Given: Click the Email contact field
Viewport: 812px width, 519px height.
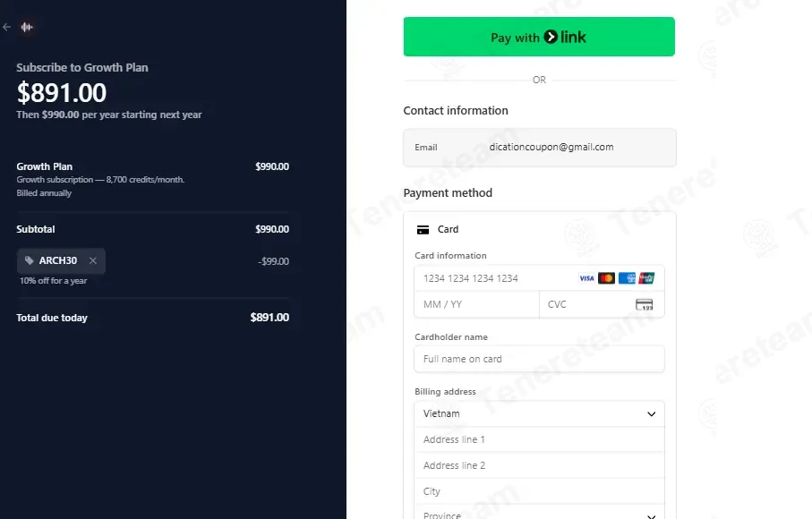Looking at the screenshot, I should (540, 148).
